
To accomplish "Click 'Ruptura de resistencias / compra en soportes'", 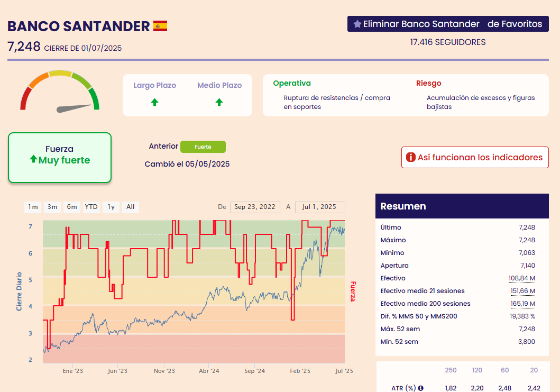I will 337,102.
